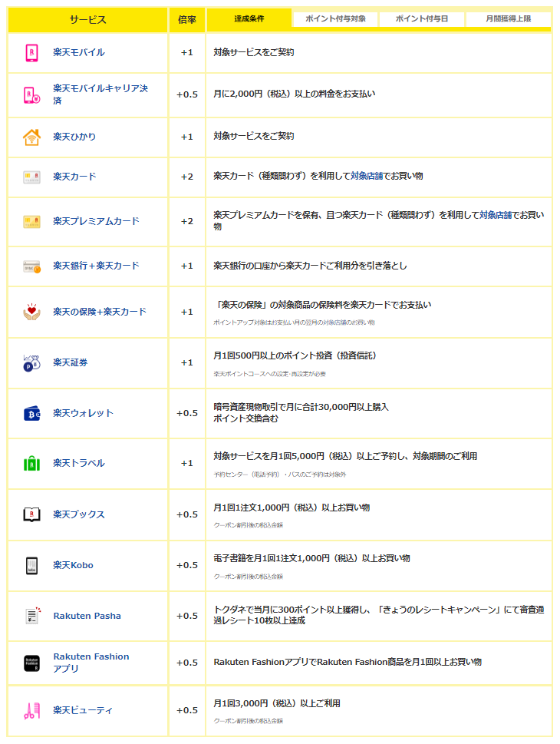Click text 月1回3,000円（税込）以上ご利用
Viewport: 560px width, 744px height.
click(x=277, y=703)
